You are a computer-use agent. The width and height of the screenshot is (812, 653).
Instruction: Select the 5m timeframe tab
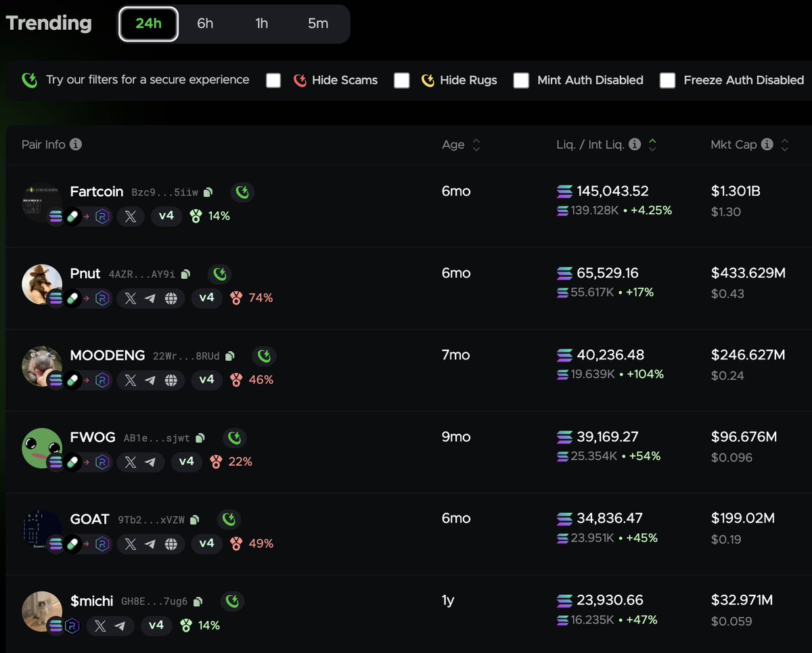[x=317, y=23]
